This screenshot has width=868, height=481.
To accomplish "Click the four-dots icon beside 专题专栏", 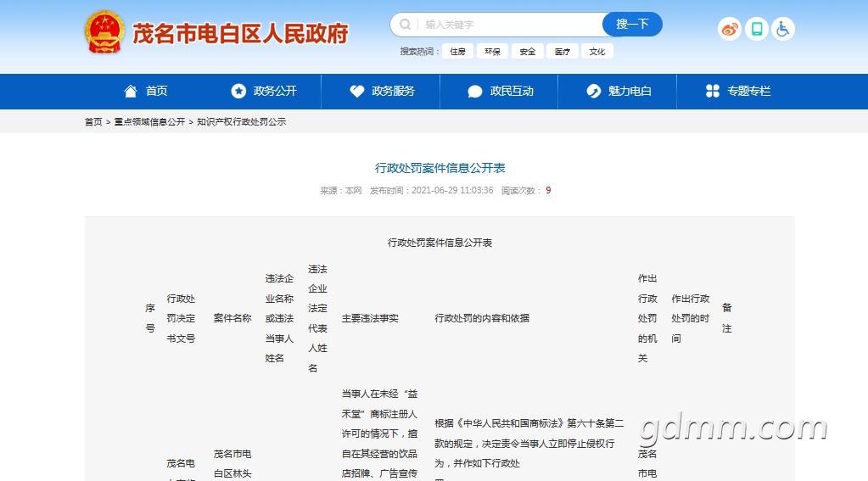I will [x=713, y=92].
